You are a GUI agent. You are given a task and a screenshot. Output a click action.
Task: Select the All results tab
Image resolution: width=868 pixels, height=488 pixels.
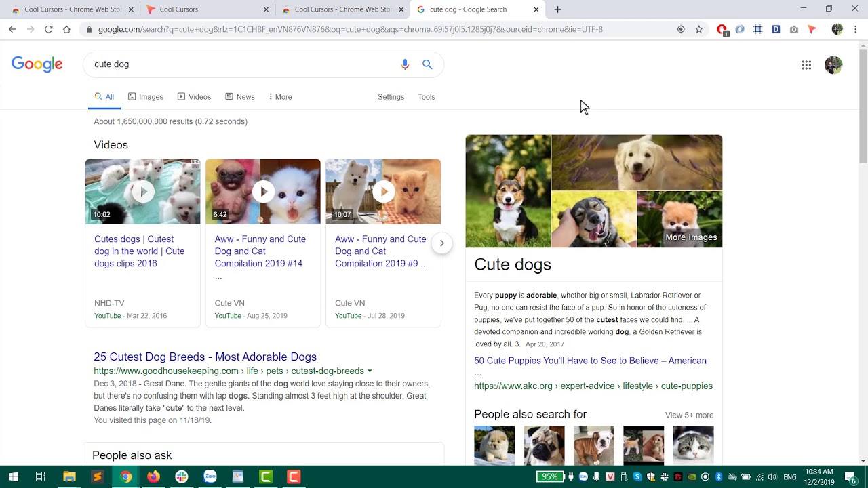coord(104,97)
